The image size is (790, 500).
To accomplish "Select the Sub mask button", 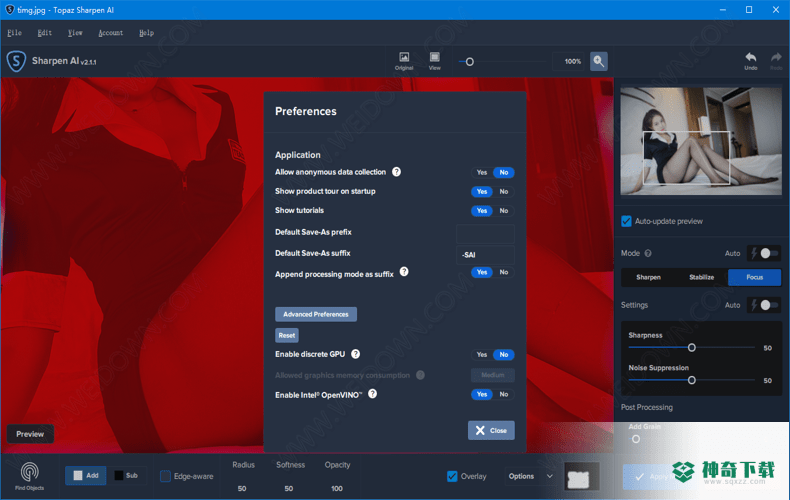I will [126, 475].
